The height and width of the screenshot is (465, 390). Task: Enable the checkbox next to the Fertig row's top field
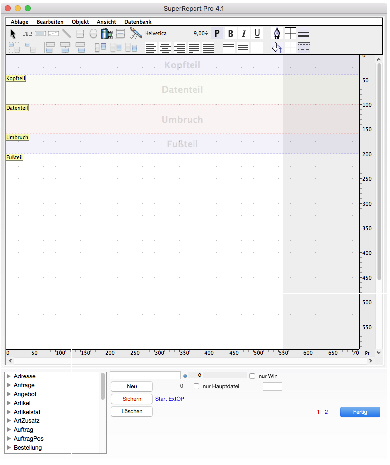[x=252, y=376]
